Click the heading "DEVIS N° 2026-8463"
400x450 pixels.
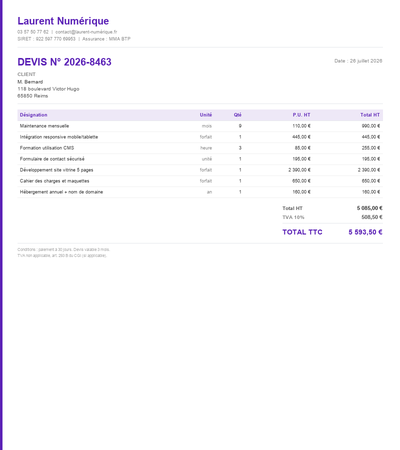(64, 62)
